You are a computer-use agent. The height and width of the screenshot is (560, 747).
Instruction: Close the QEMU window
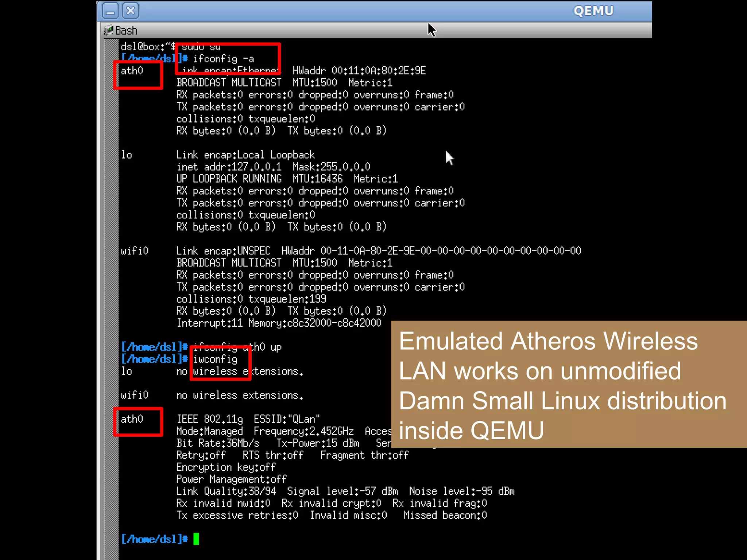click(x=131, y=11)
